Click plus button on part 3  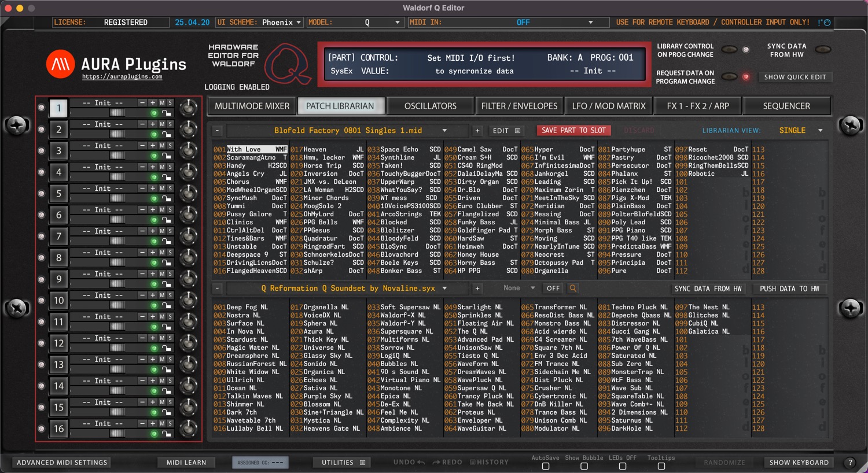click(x=153, y=146)
